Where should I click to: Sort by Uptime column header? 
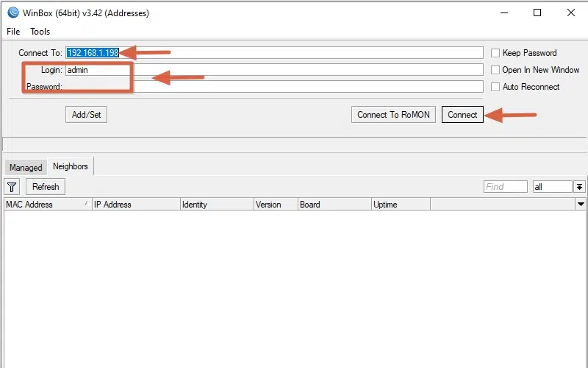coord(401,205)
